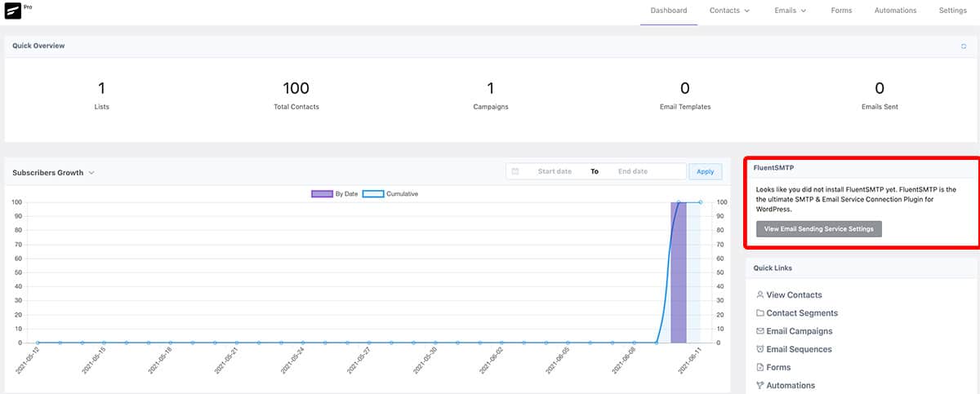Toggle the Cumulative legend series
980x394 pixels.
[390, 194]
